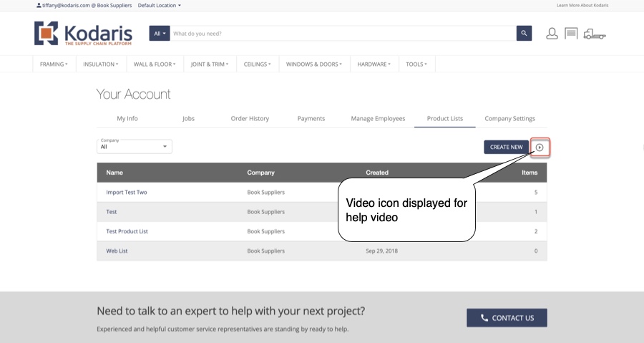The height and width of the screenshot is (343, 644).
Task: Open the Import Test Two list
Action: click(127, 192)
